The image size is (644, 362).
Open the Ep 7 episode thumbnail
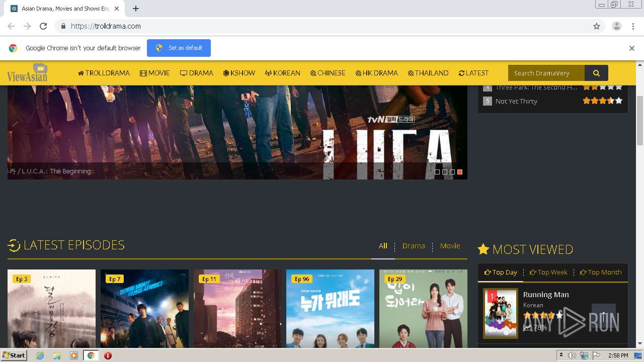point(144,309)
